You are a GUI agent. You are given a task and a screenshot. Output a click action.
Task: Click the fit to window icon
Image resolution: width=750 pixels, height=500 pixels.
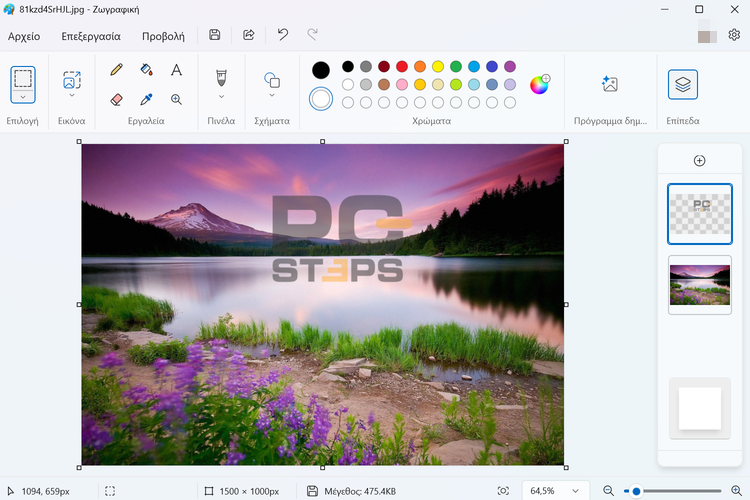point(503,491)
